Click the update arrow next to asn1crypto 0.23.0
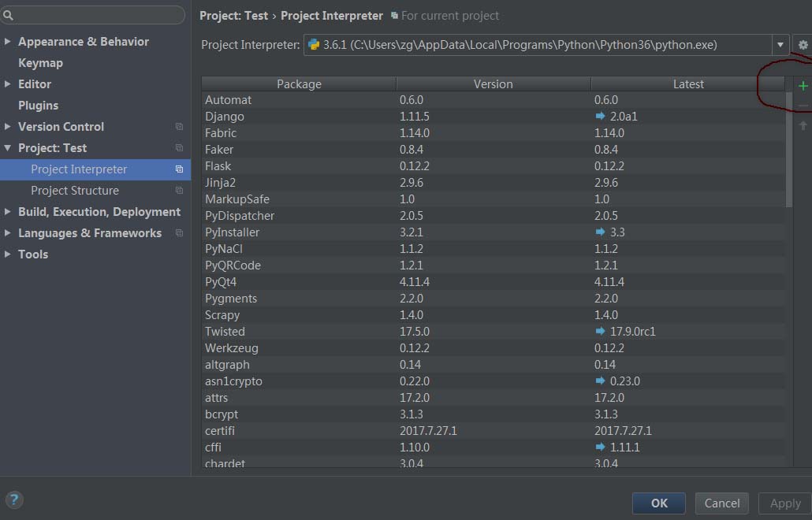The height and width of the screenshot is (520, 812). coord(600,381)
